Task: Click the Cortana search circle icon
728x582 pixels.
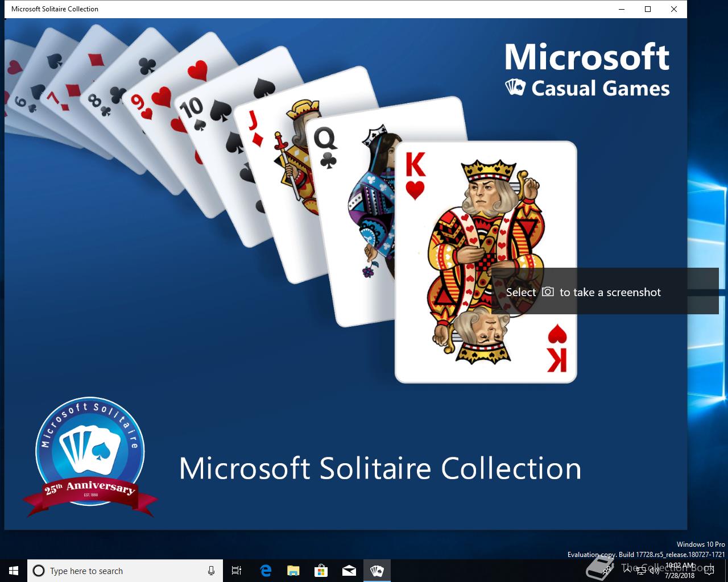Action: click(x=39, y=571)
